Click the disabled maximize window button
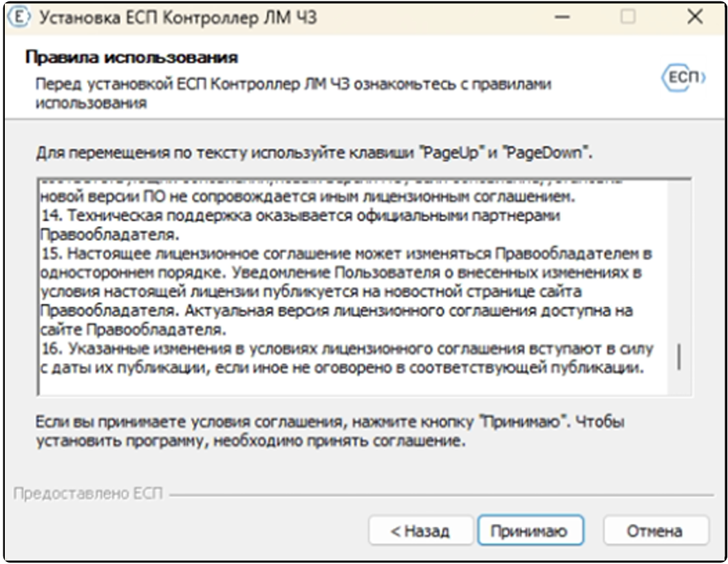This screenshot has width=728, height=564. point(628,17)
